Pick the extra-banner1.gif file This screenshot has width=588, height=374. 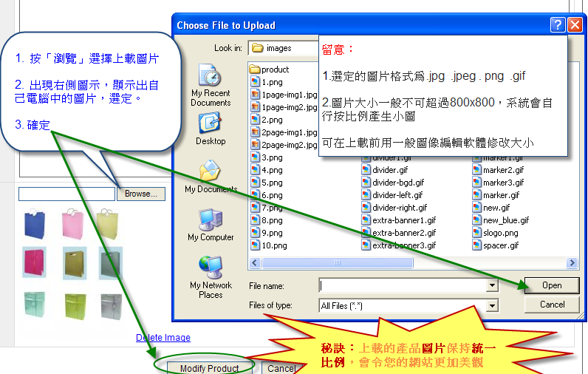coord(399,220)
